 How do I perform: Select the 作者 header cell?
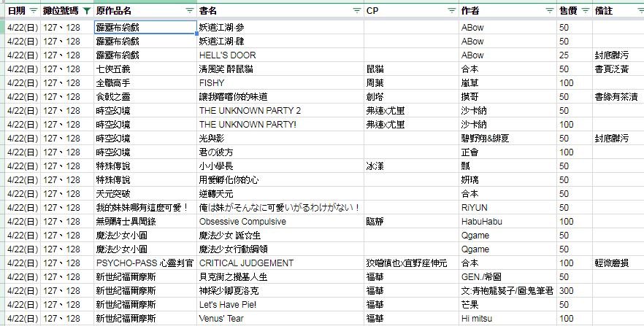[507, 11]
